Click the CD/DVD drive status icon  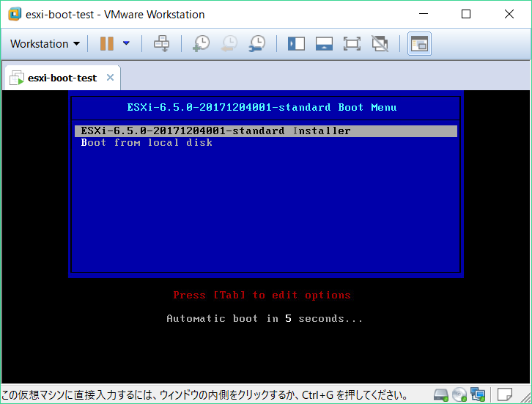pyautogui.click(x=459, y=394)
